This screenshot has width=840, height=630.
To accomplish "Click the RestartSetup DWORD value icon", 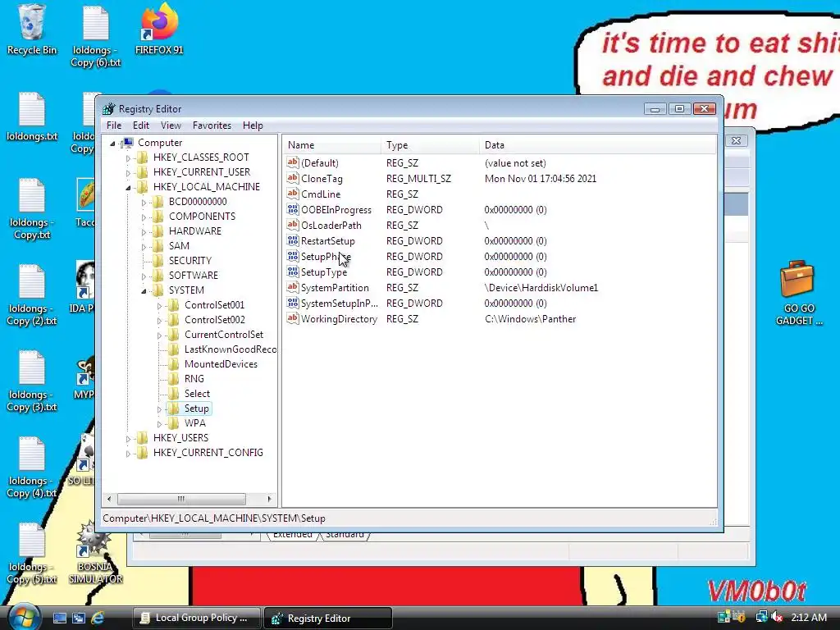I will [x=293, y=240].
